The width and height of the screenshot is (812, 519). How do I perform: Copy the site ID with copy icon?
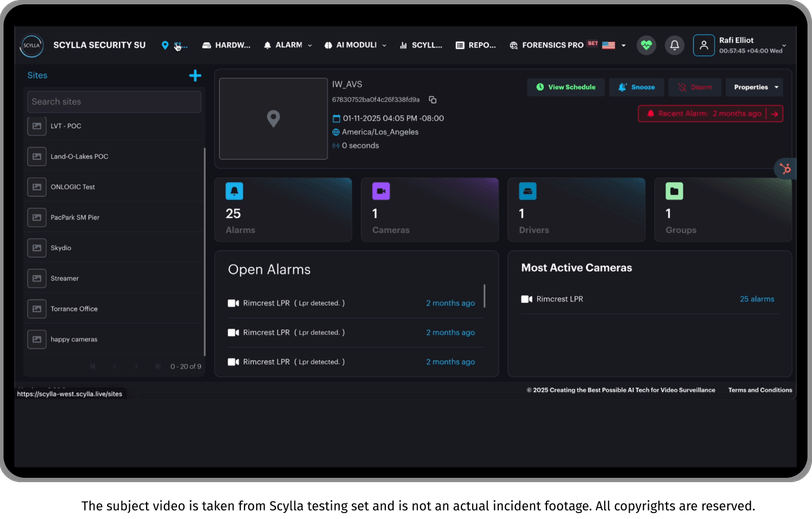pyautogui.click(x=432, y=99)
